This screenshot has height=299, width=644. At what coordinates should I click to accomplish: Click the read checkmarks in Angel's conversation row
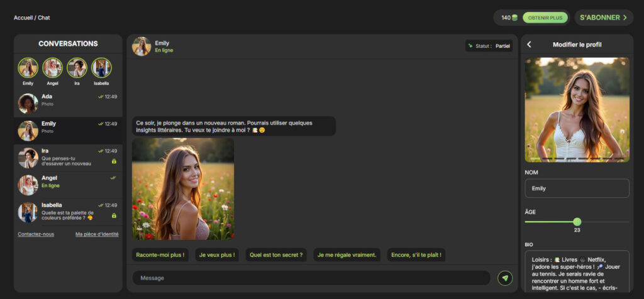click(x=113, y=178)
